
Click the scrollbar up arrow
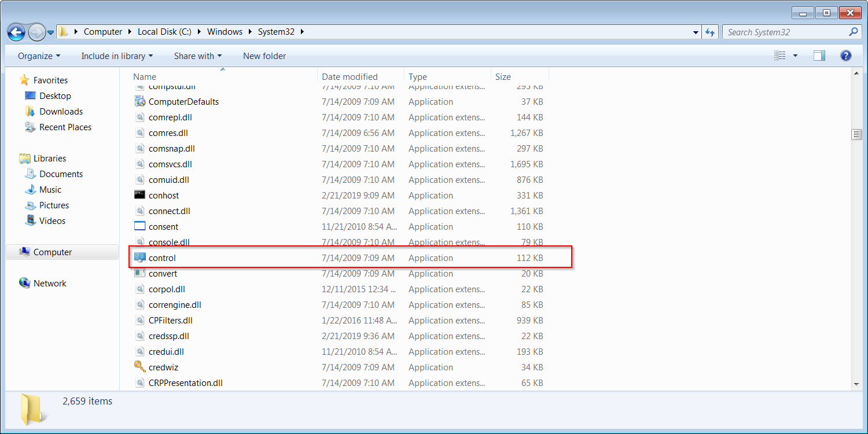[856, 73]
